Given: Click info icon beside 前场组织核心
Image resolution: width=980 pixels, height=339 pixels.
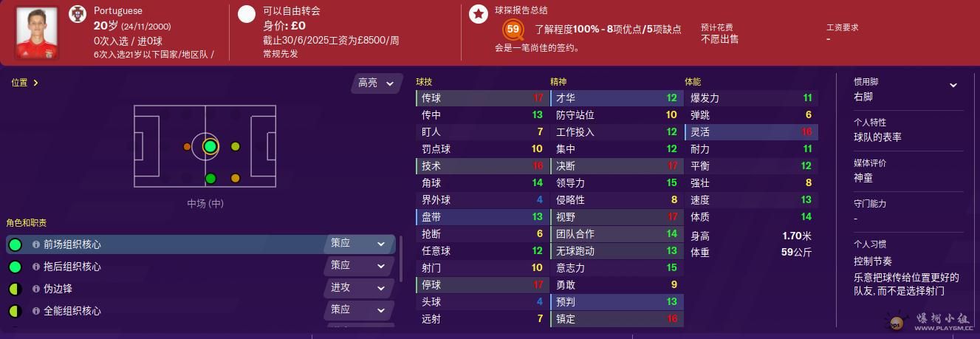Looking at the screenshot, I should pyautogui.click(x=35, y=244).
